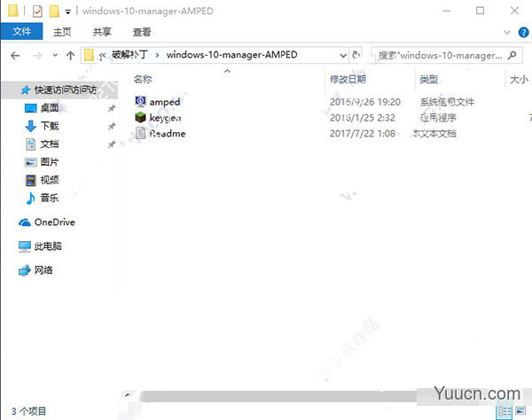The image size is (532, 420).
Task: Switch to the 主页 ribbon tab
Action: [62, 32]
